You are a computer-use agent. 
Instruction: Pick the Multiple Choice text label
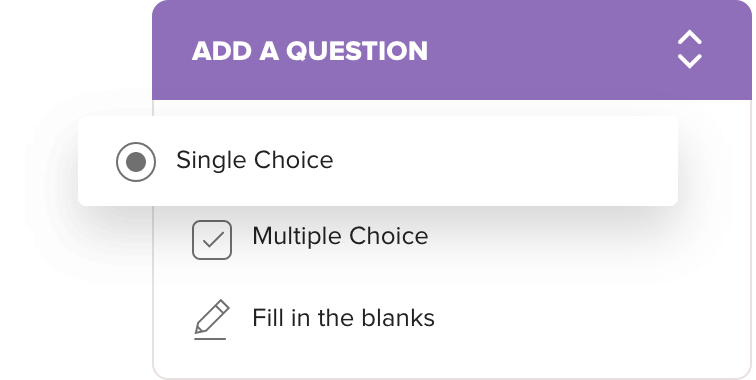tap(340, 236)
